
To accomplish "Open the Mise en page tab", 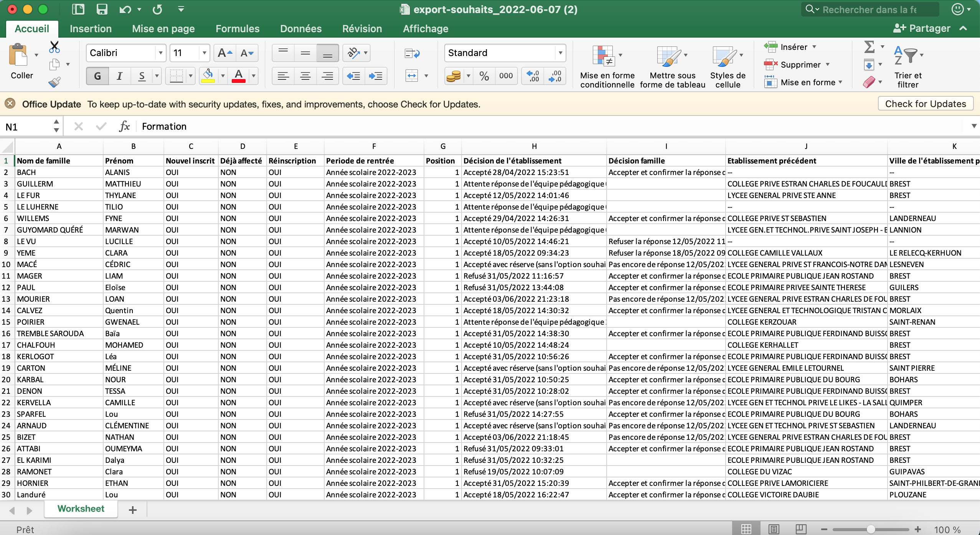I will click(163, 28).
